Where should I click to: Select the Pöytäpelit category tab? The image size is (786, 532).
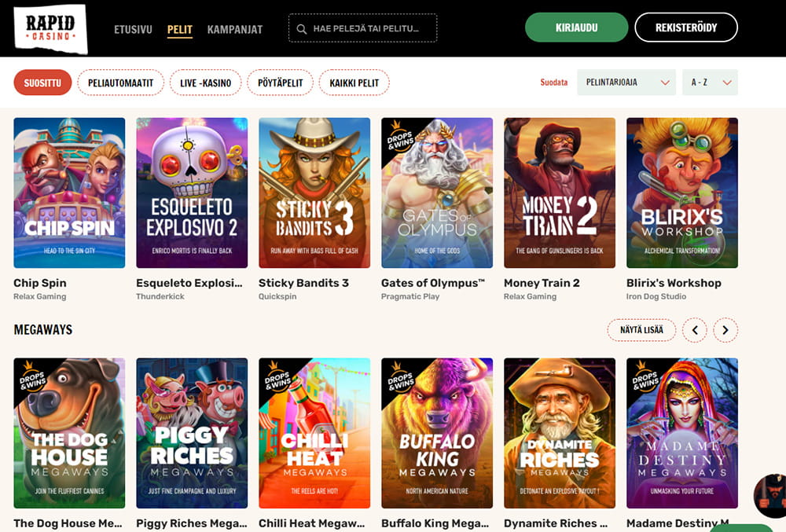[x=281, y=83]
